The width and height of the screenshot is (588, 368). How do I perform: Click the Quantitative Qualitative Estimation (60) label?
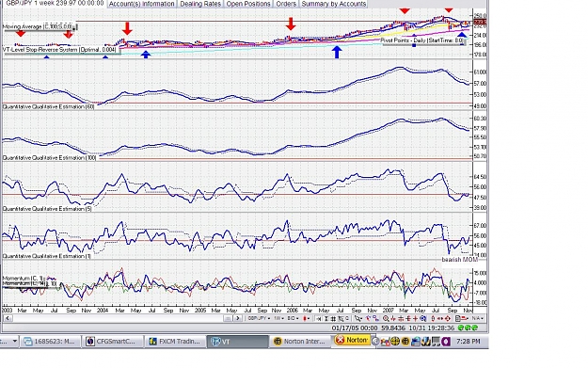coord(48,107)
